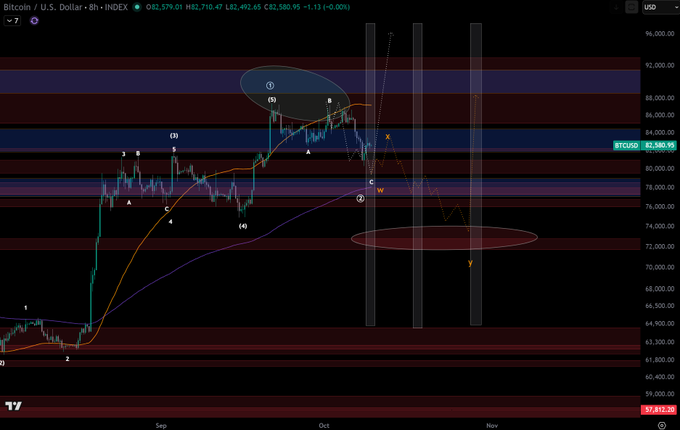
Task: Click the open value O82,579.01
Action: point(164,7)
